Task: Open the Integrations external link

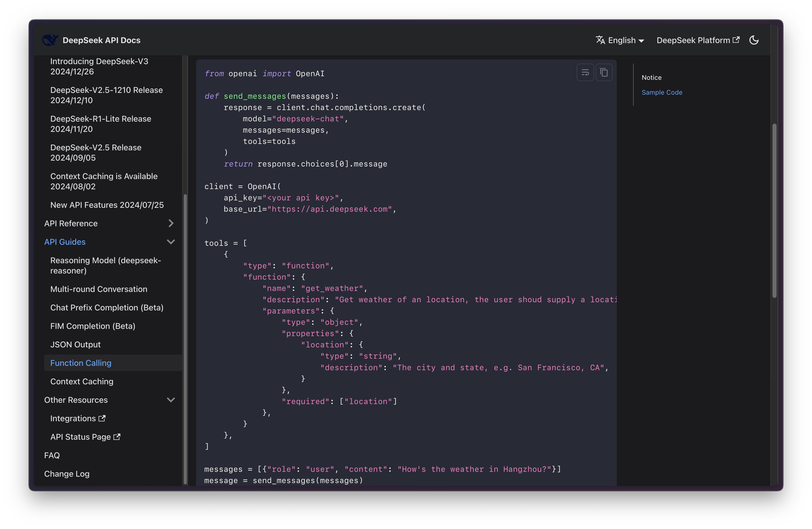Action: pos(78,418)
